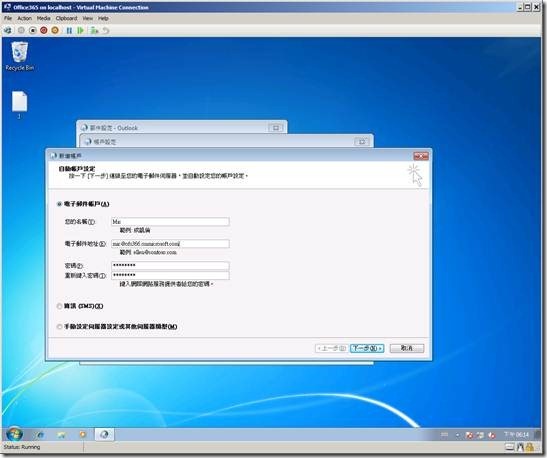This screenshot has height=458, width=547.
Task: Click the red Shut Down toolbar icon
Action: point(44,31)
